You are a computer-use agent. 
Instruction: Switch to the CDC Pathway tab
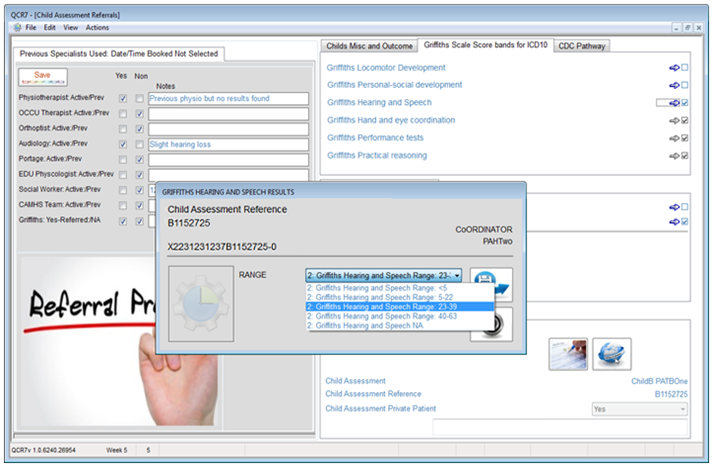pyautogui.click(x=581, y=46)
